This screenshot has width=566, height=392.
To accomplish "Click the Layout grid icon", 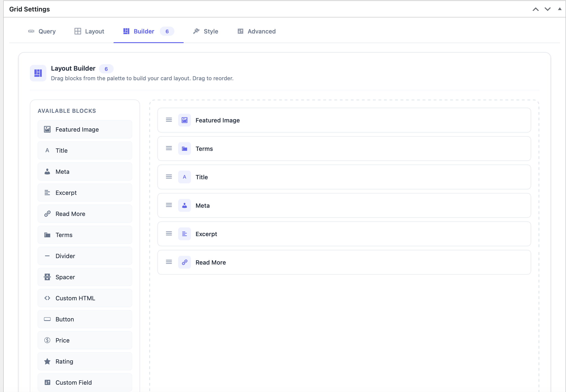I will point(78,31).
